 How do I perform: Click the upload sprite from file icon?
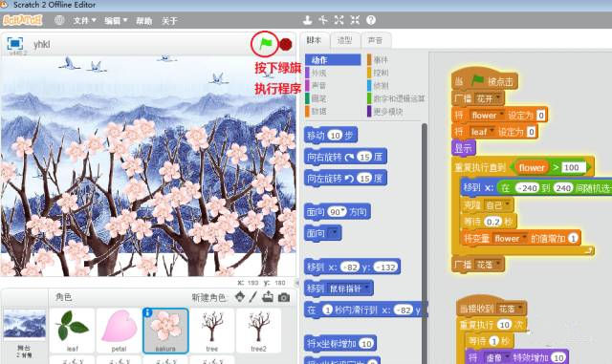pos(268,297)
